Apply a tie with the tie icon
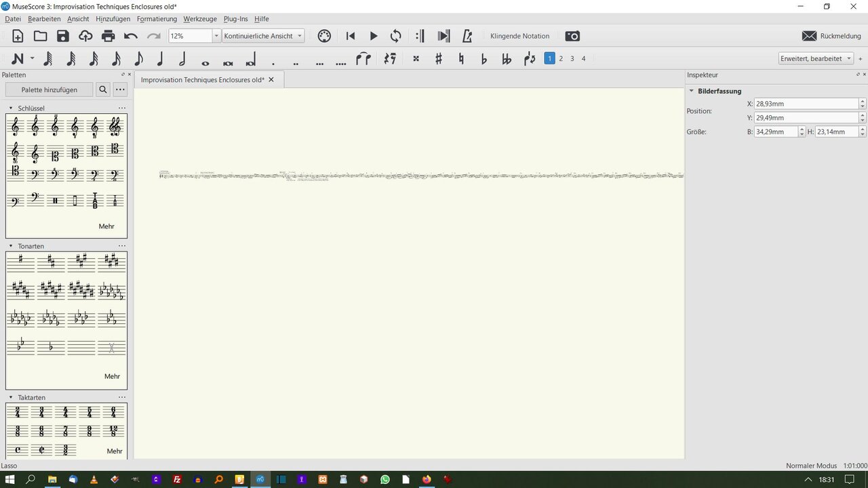This screenshot has width=868, height=488. pyautogui.click(x=363, y=59)
